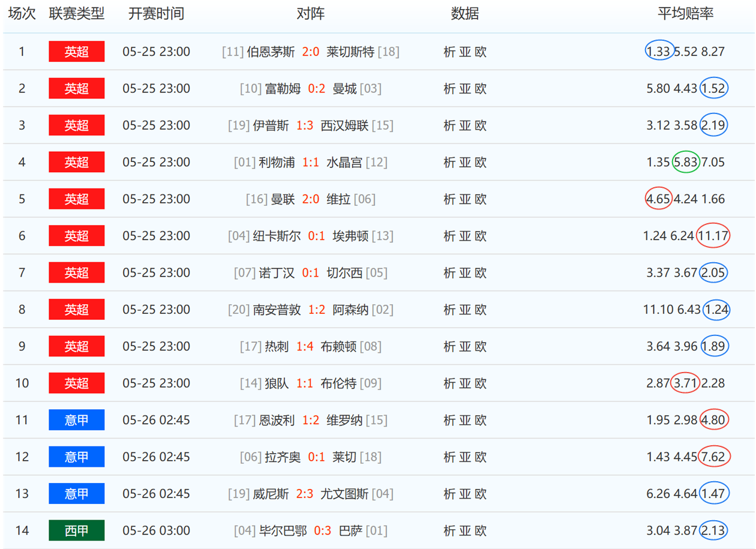Viewport: 756px width, 549px height.
Task: Open 析 link for 威尼斯 vs 尤文图斯
Action: click(x=449, y=493)
